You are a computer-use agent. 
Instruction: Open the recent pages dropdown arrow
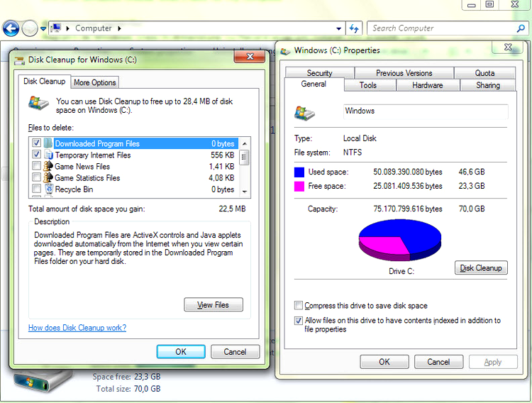43,29
